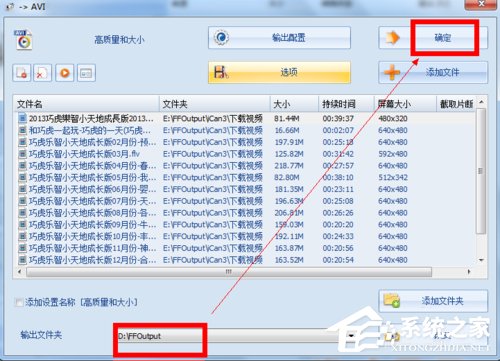Close the AVI dialog window
Image resolution: width=500 pixels, height=361 pixels.
(x=481, y=4)
